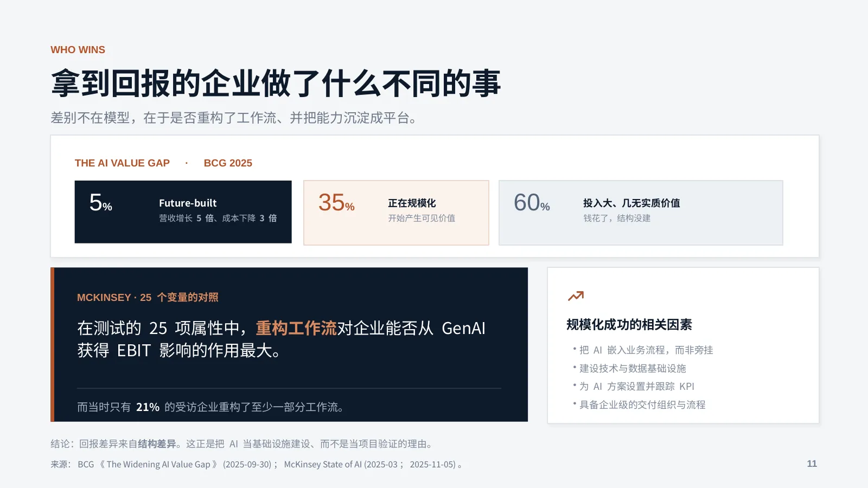Click the '60%' figure

coord(532,203)
